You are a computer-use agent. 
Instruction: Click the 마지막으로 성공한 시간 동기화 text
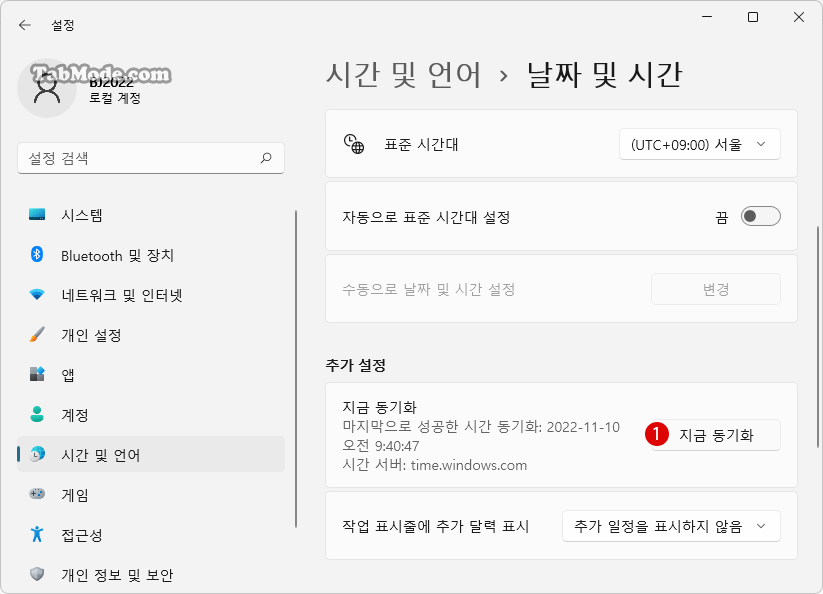(481, 437)
